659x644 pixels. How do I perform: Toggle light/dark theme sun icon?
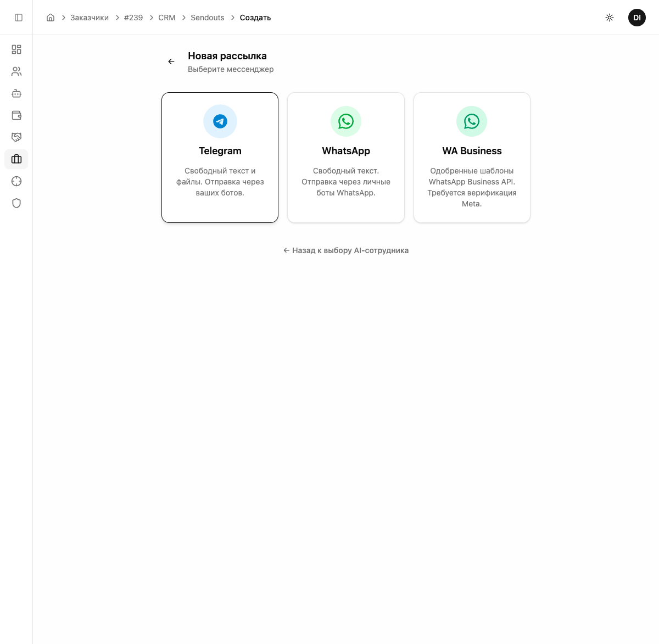610,18
